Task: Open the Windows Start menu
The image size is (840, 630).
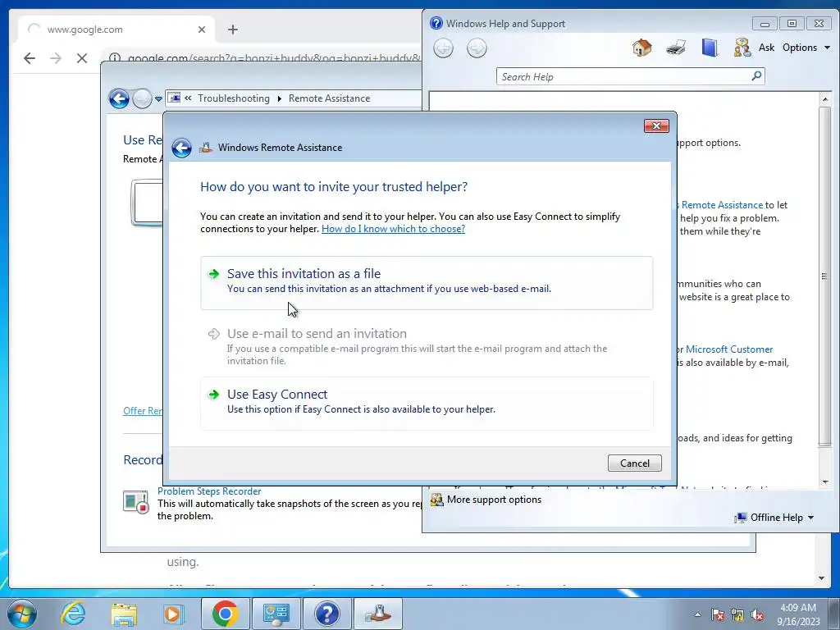Action: [22, 614]
